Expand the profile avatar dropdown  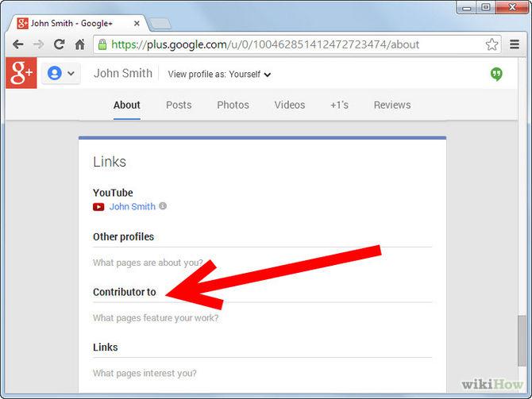(x=60, y=74)
